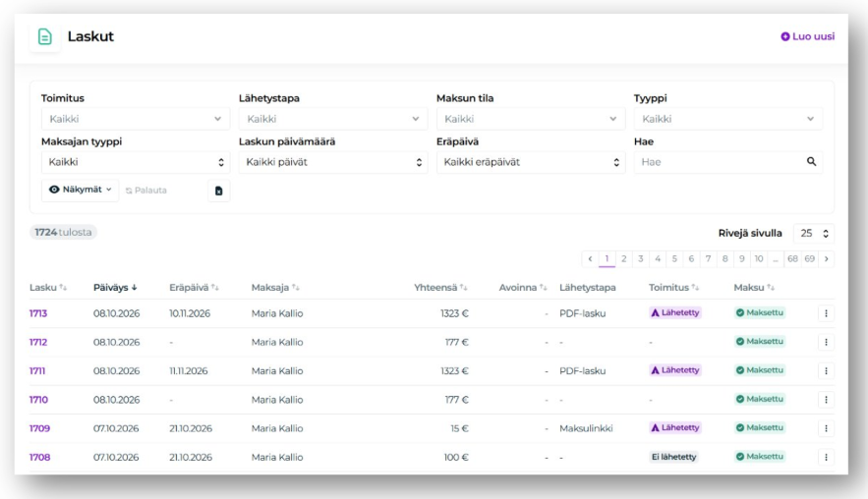Open the Näkymät views dropdown
This screenshot has width=868, height=499.
81,190
